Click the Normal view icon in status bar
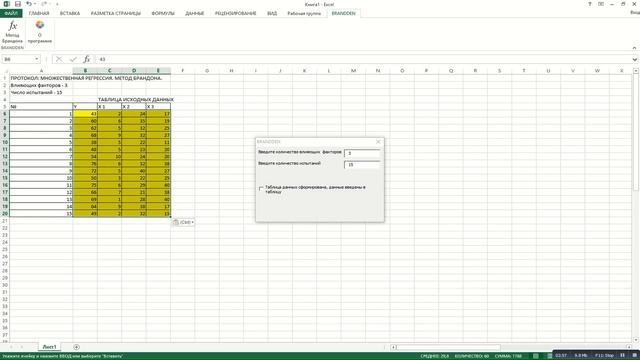This screenshot has width=640, height=360. click(536, 356)
